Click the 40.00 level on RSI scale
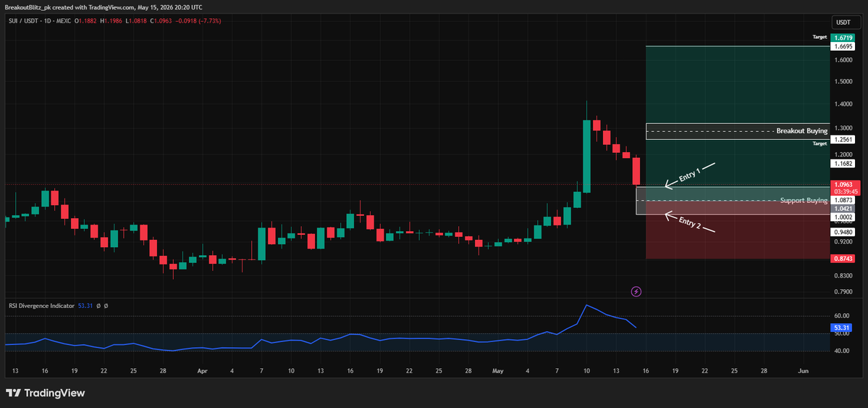868x408 pixels. [x=843, y=351]
